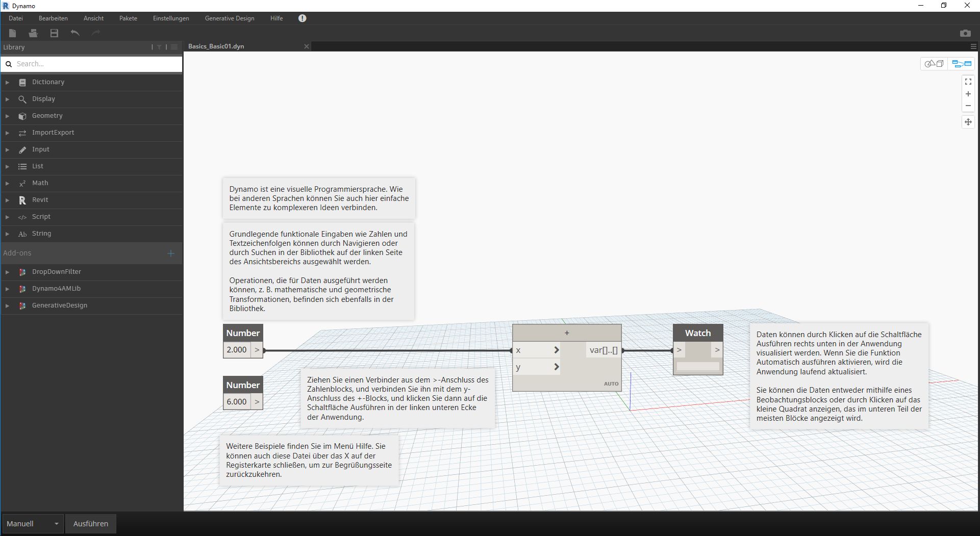Click the 'Weitere Beispiele finden Sie' note

pyautogui.click(x=309, y=460)
